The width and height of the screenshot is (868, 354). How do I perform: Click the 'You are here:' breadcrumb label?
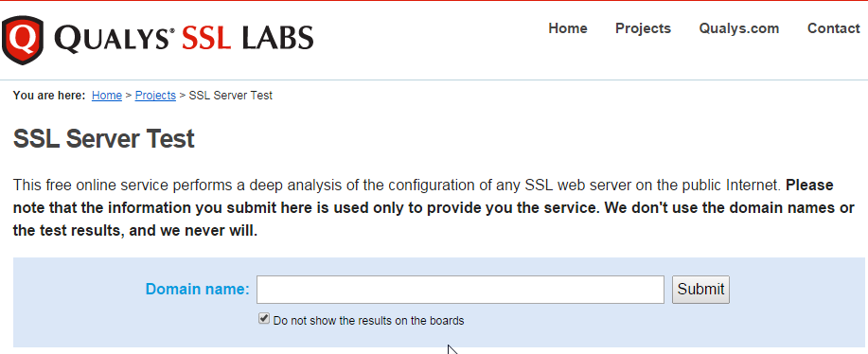point(49,96)
